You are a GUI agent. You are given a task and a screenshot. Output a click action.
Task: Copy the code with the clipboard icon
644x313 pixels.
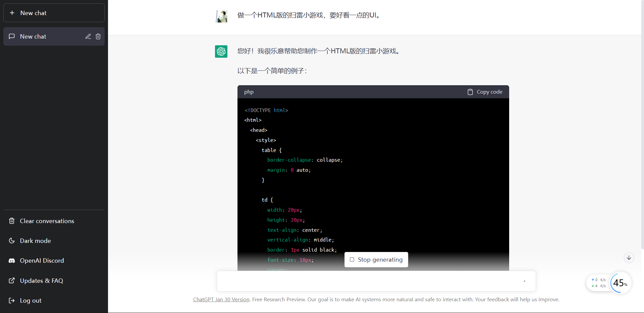471,92
